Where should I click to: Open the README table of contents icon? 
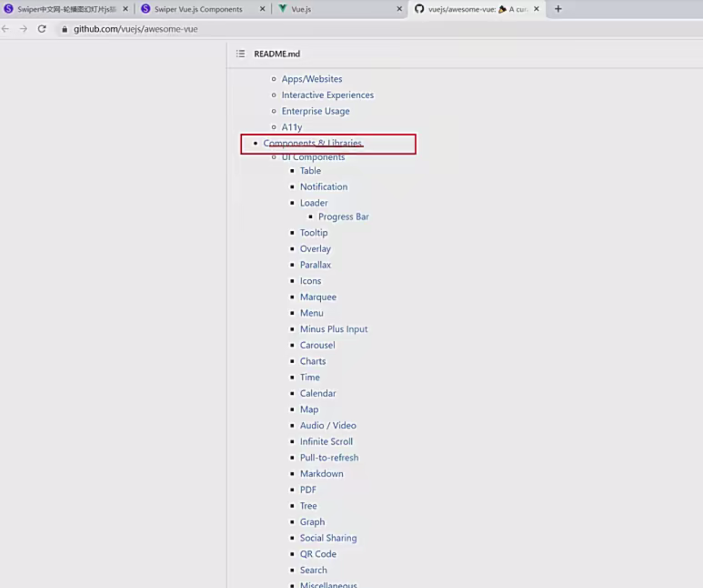pos(241,53)
